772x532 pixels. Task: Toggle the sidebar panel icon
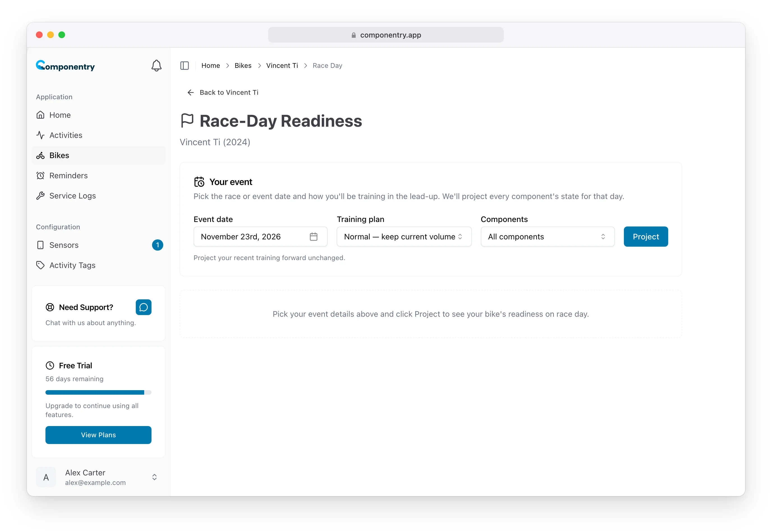tap(185, 66)
